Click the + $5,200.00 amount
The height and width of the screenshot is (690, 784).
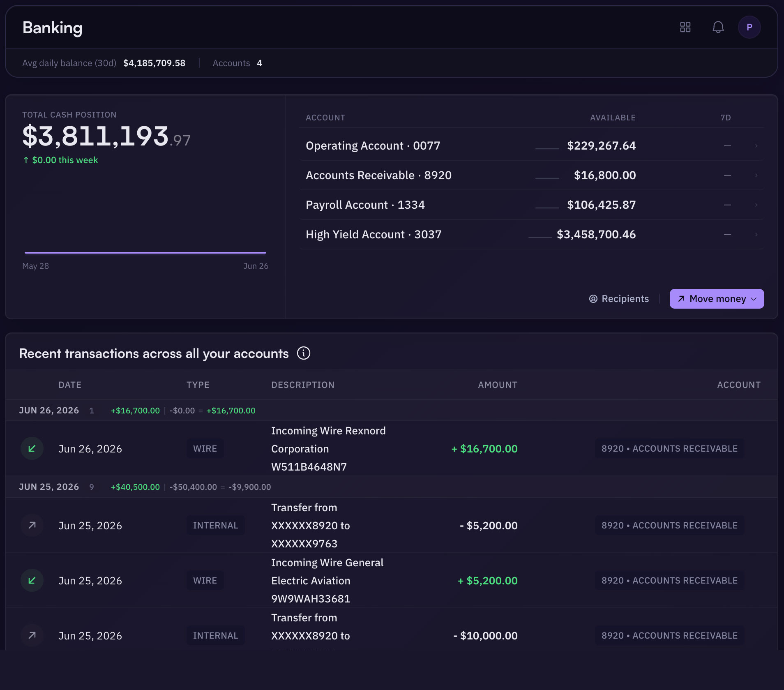tap(488, 580)
